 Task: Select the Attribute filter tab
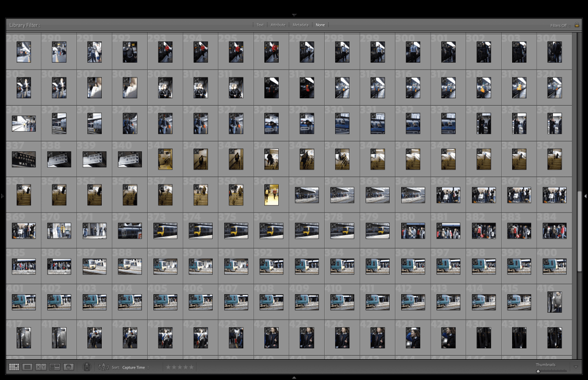pos(278,25)
